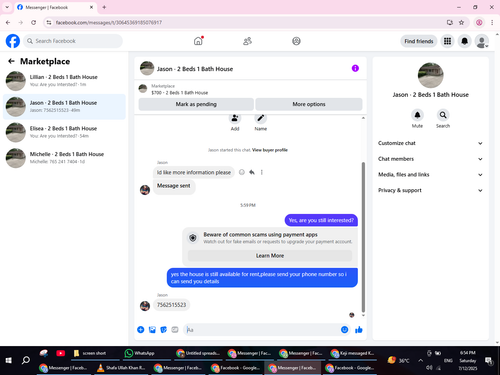500x375 pixels.
Task: Click the Search Facebook field
Action: (x=73, y=41)
